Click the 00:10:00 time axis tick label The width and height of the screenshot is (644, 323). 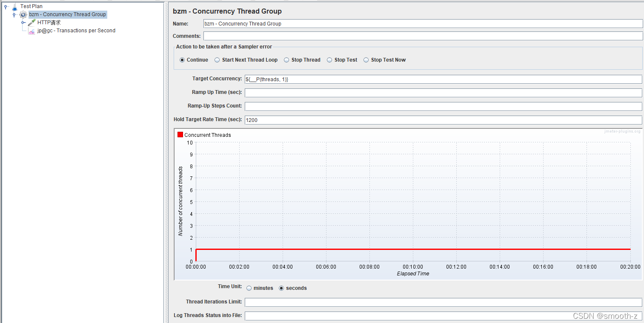click(x=413, y=267)
